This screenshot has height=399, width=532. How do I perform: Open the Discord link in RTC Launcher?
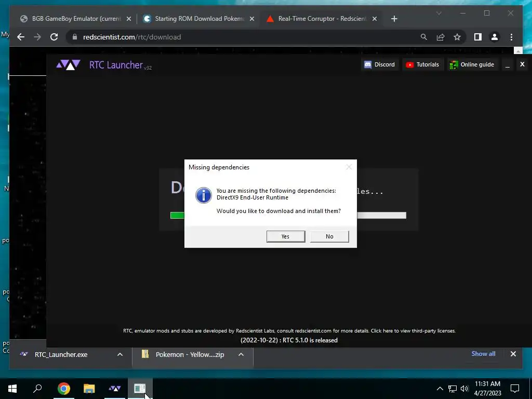coord(380,64)
